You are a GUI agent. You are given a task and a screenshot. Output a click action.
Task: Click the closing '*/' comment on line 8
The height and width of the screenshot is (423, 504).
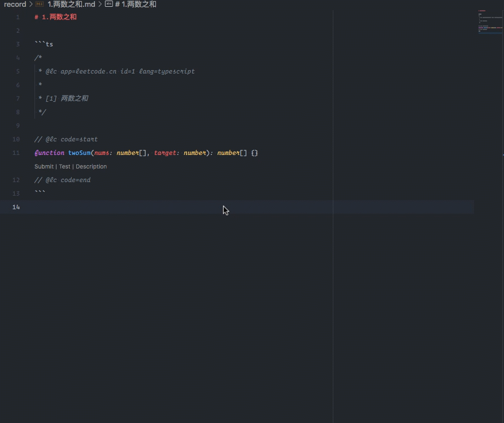(x=42, y=112)
